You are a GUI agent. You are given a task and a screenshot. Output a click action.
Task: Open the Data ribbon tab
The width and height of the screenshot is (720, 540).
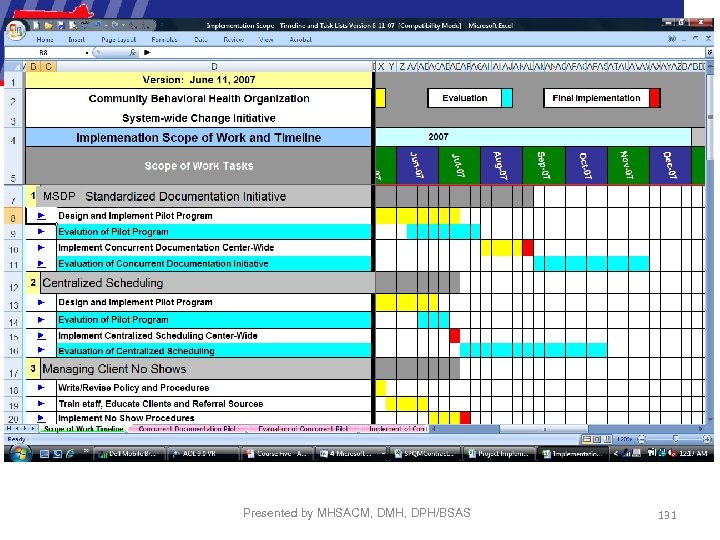pos(201,39)
